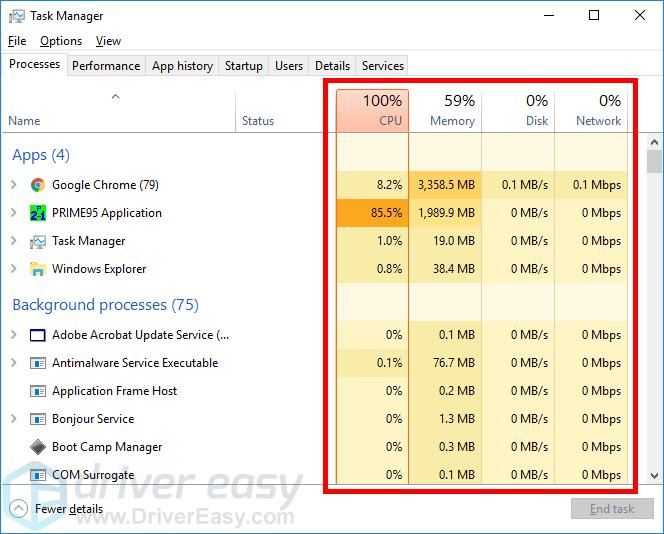The image size is (664, 534).
Task: Click the End task button
Action: click(612, 509)
